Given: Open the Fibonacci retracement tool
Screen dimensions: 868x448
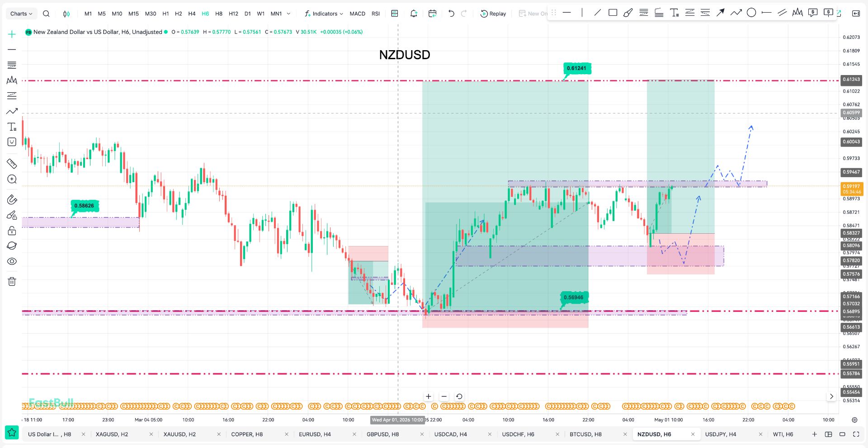Looking at the screenshot, I should [12, 65].
